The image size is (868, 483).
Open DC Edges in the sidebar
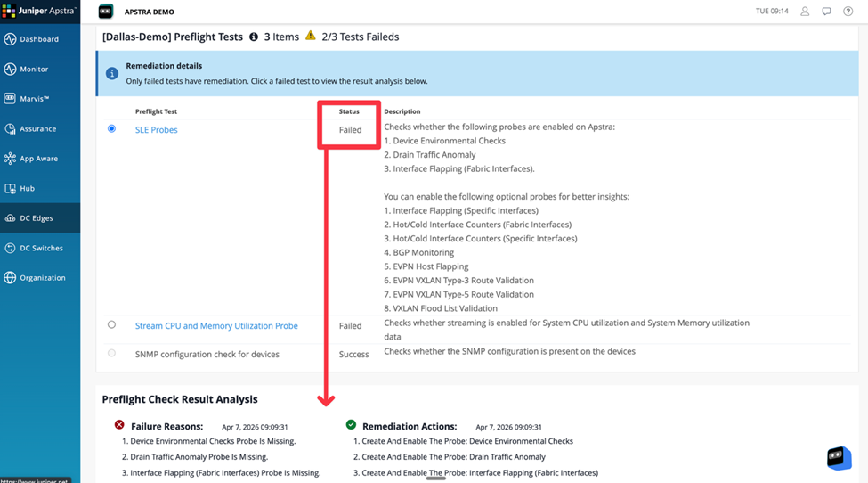40,218
